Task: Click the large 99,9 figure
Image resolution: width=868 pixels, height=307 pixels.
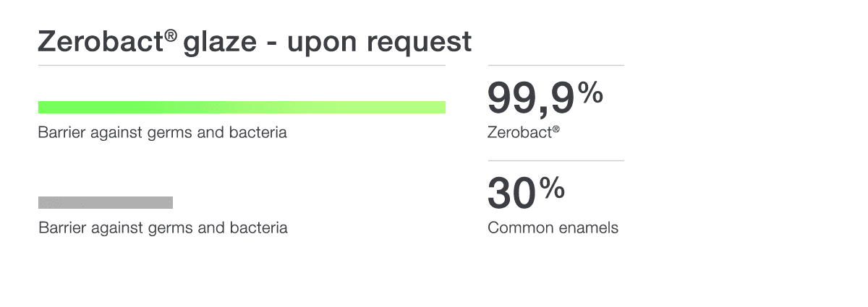Action: point(531,98)
